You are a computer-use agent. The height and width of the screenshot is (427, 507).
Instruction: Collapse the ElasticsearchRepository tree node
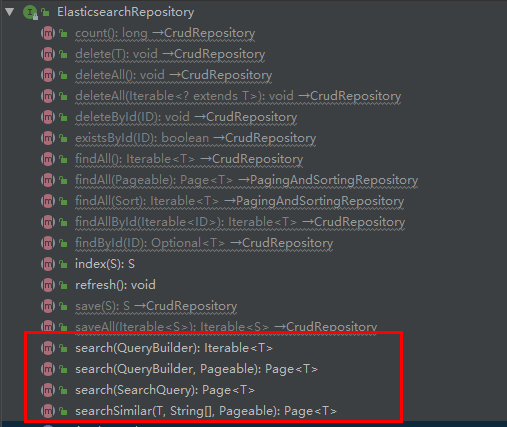point(10,12)
